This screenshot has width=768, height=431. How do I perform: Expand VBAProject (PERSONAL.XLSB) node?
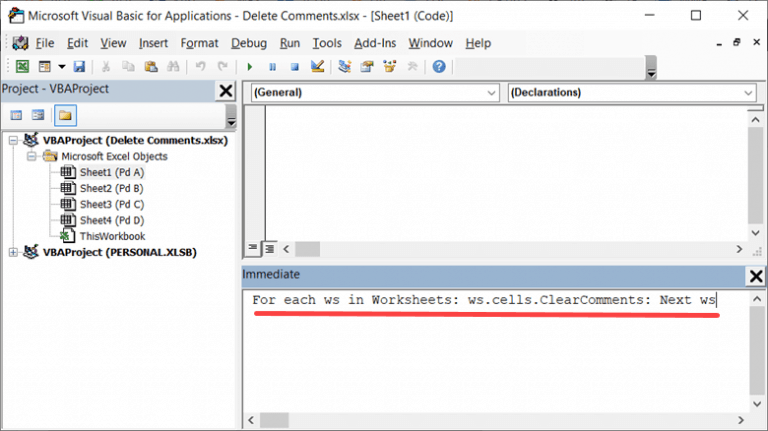(13, 252)
